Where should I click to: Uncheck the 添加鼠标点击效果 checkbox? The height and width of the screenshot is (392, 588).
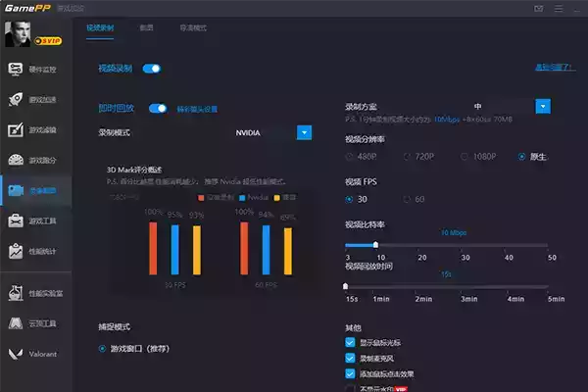350,374
